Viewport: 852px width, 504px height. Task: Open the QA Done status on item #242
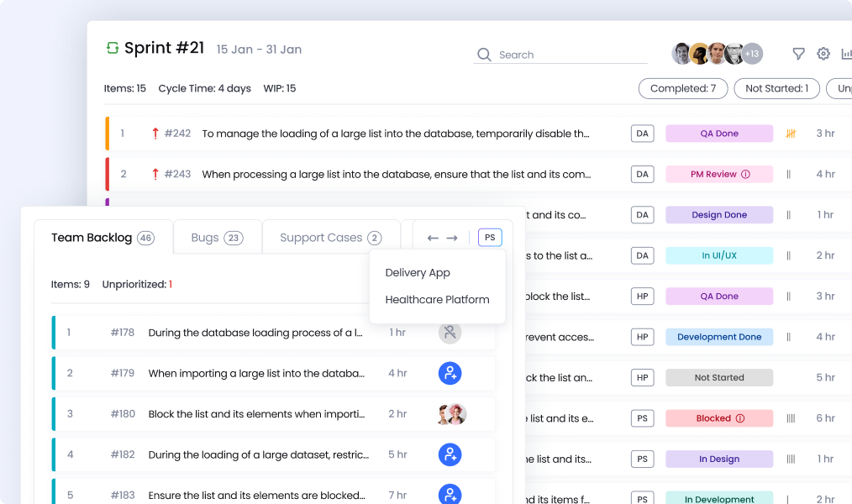[x=718, y=134]
